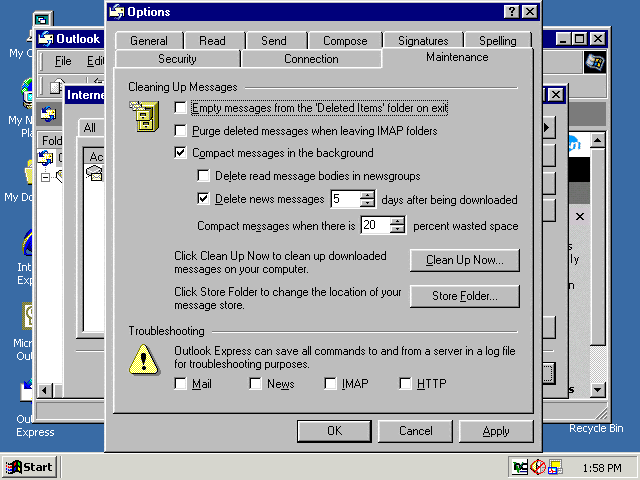Decrease the wasted space percent spinner
The height and width of the screenshot is (480, 640).
[397, 229]
